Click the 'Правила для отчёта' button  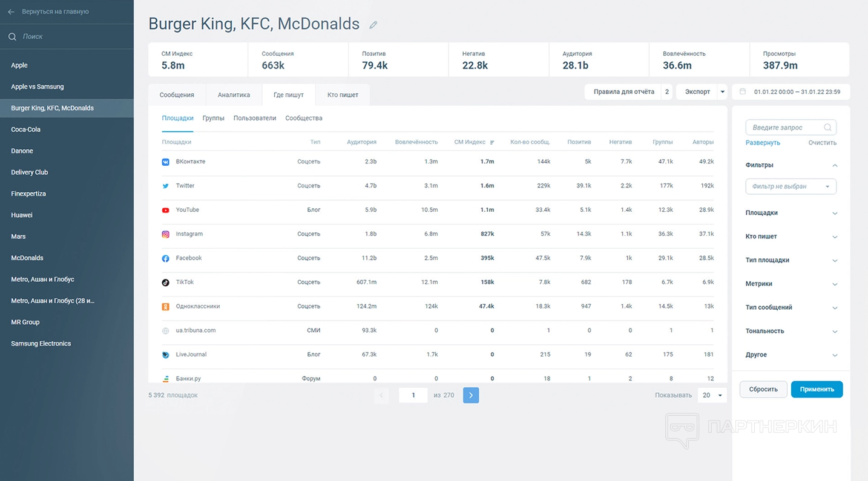pos(624,92)
